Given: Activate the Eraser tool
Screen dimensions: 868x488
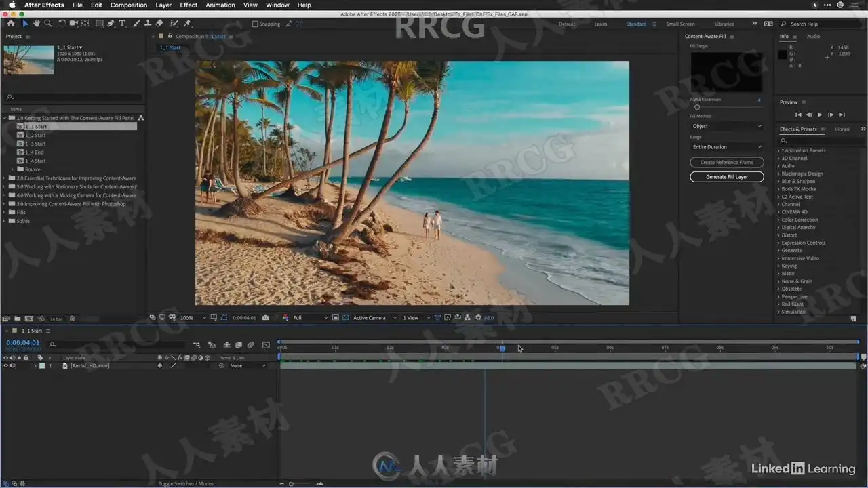Looking at the screenshot, I should pos(159,24).
